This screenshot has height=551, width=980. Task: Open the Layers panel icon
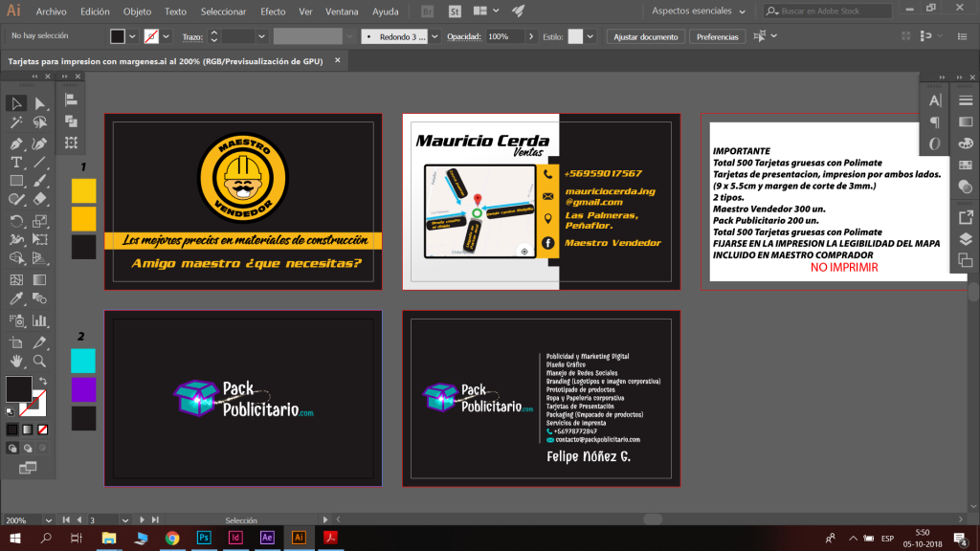(x=966, y=239)
